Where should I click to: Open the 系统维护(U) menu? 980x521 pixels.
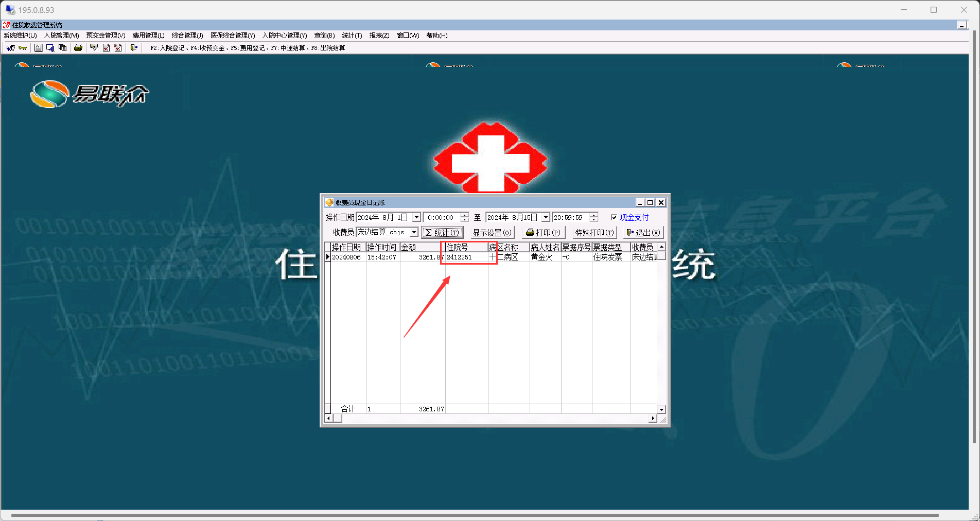[20, 36]
